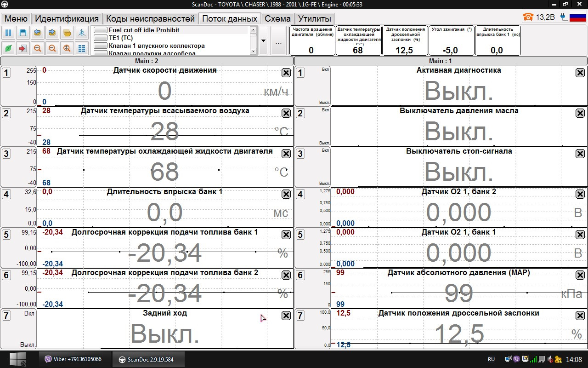Select the Поток данных tab
588x368 pixels.
[230, 19]
